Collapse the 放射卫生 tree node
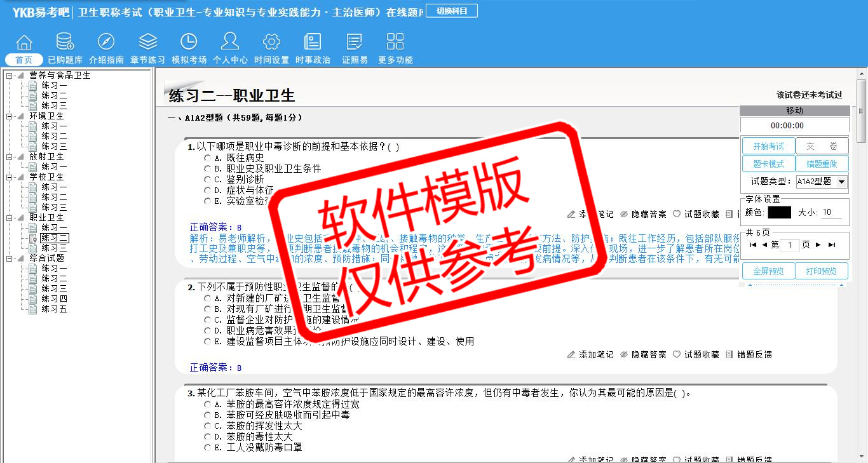Image resolution: width=868 pixels, height=463 pixels. tap(10, 156)
